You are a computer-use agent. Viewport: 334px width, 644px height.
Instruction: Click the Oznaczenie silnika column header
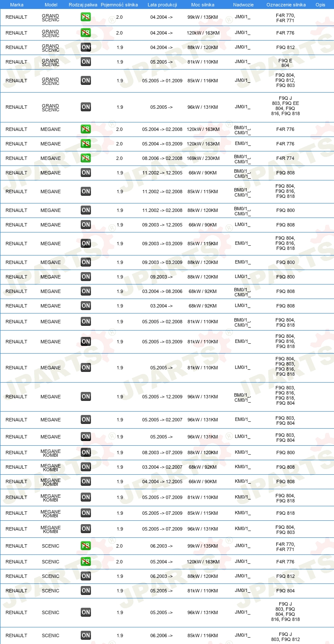[286, 5]
